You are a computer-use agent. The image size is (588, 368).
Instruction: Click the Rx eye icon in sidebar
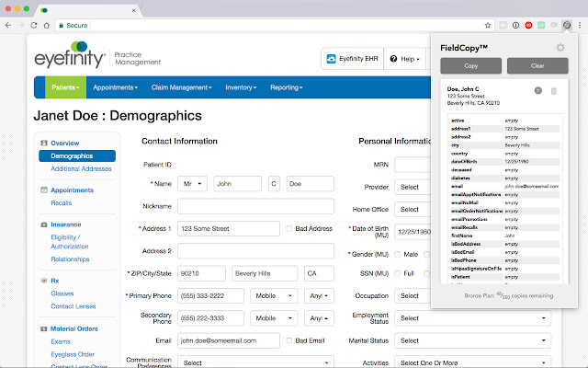44,281
